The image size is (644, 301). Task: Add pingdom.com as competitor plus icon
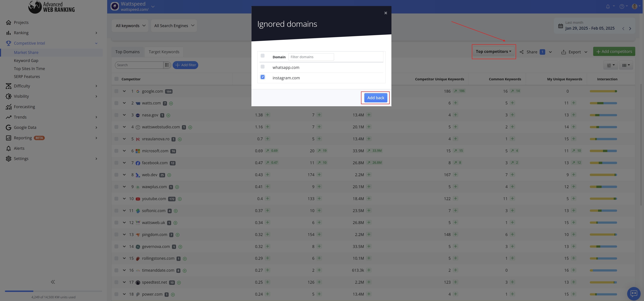point(178,235)
